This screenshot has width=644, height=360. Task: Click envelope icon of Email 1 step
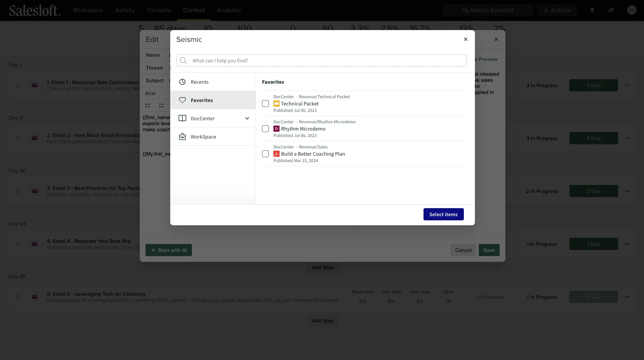point(35,85)
